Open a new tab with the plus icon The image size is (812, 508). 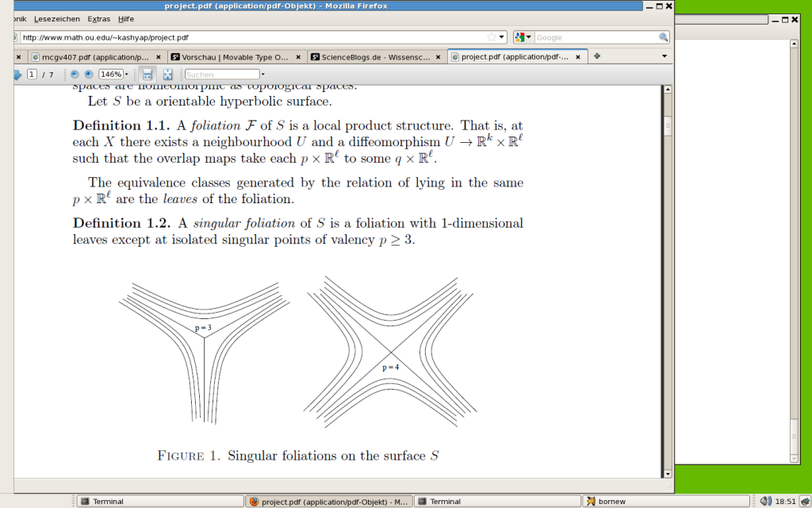[596, 56]
